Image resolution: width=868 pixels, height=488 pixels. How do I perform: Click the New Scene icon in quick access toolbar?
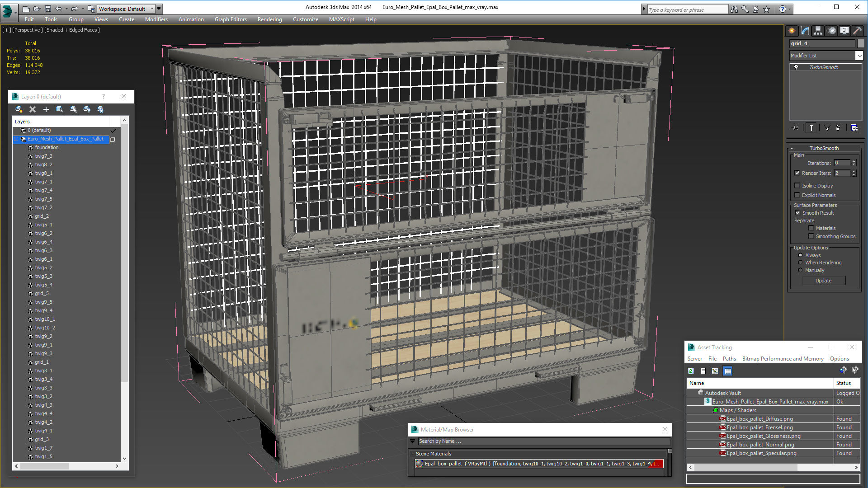pyautogui.click(x=26, y=9)
